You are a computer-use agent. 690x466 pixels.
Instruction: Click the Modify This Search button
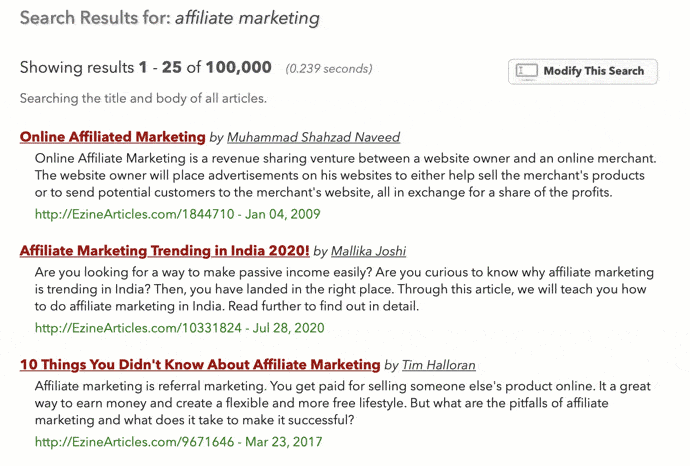(x=583, y=71)
